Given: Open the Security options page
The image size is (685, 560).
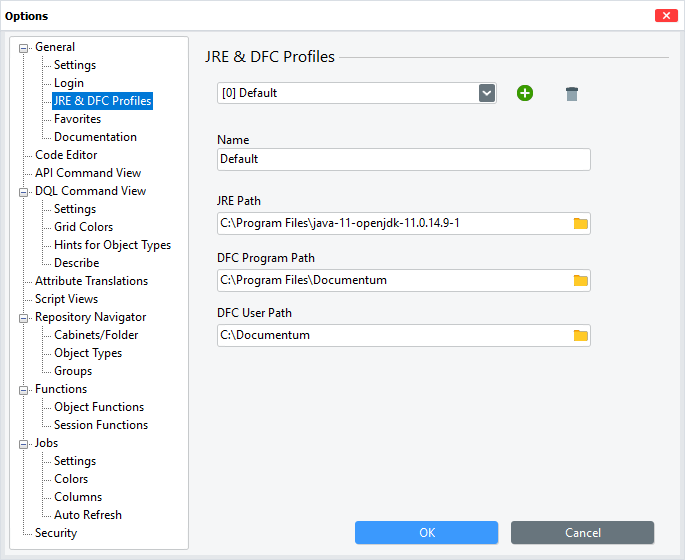Looking at the screenshot, I should (55, 533).
